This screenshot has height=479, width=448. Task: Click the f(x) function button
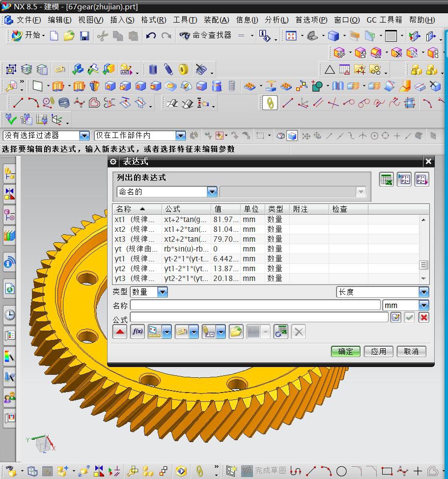(137, 332)
